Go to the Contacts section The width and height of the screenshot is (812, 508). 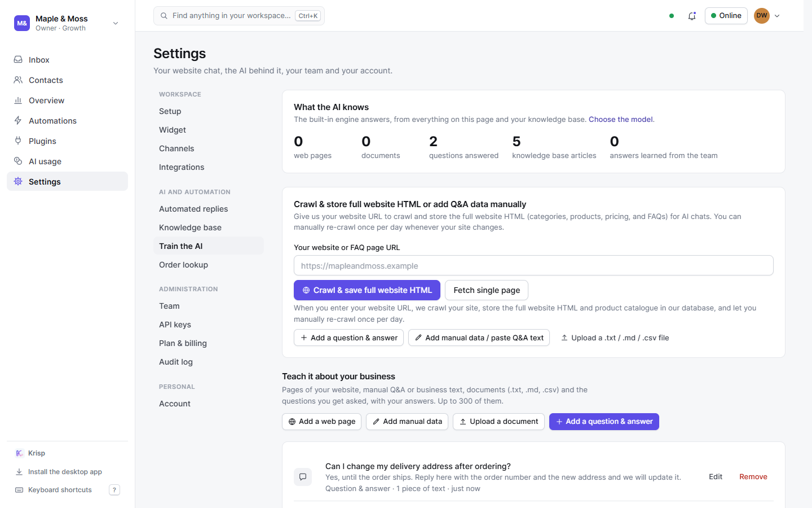pyautogui.click(x=67, y=80)
